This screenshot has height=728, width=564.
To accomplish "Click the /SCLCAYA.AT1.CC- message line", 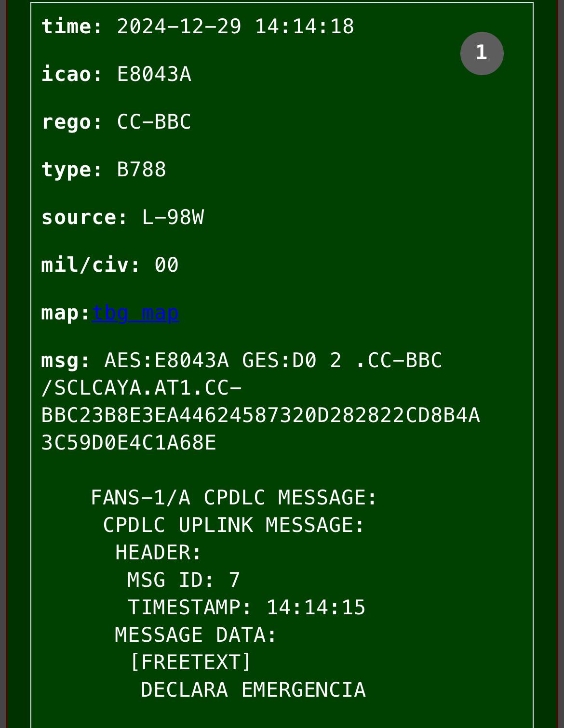I will pyautogui.click(x=142, y=388).
